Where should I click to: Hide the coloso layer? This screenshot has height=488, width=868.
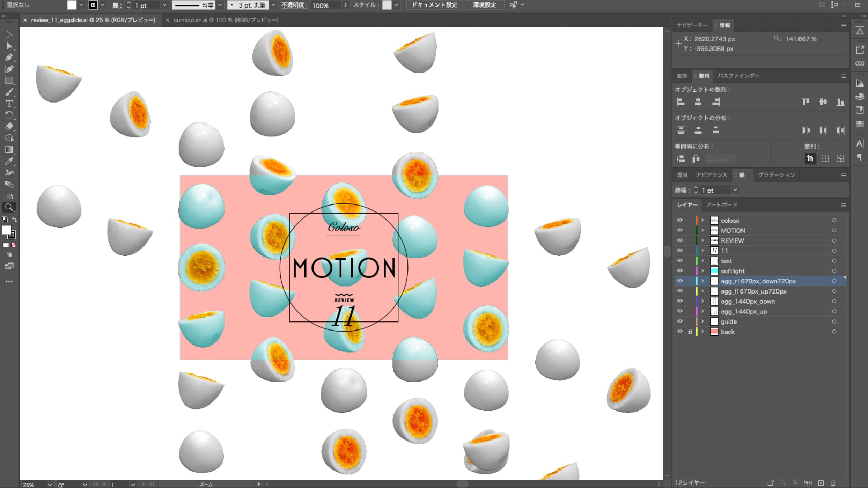click(680, 221)
